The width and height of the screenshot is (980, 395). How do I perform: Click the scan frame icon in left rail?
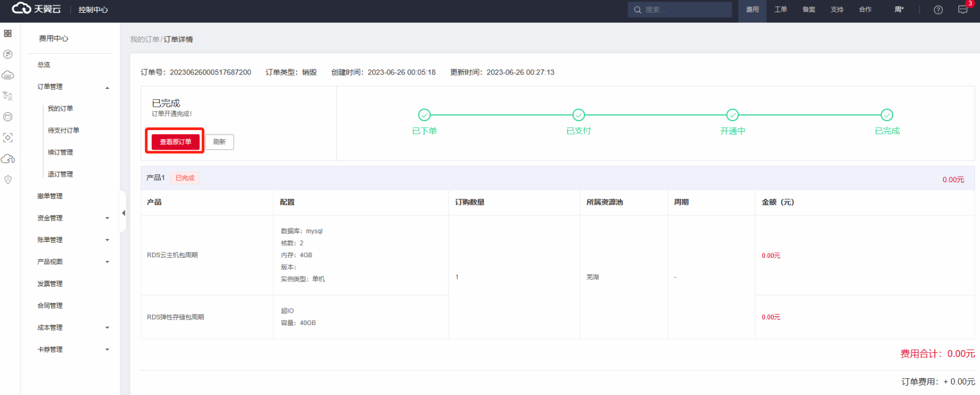tap(8, 138)
